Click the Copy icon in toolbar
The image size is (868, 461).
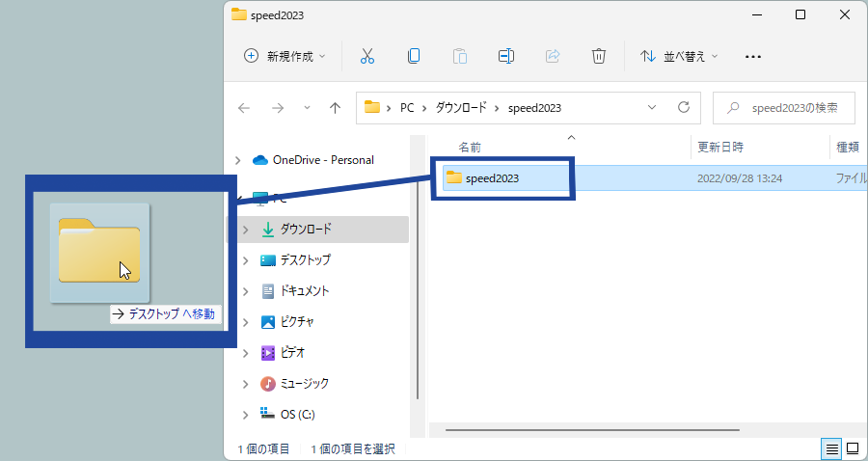[414, 56]
